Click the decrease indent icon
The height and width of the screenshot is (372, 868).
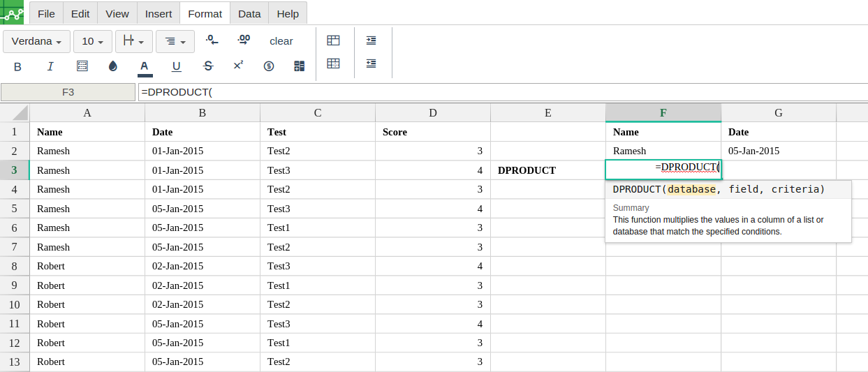click(x=372, y=64)
